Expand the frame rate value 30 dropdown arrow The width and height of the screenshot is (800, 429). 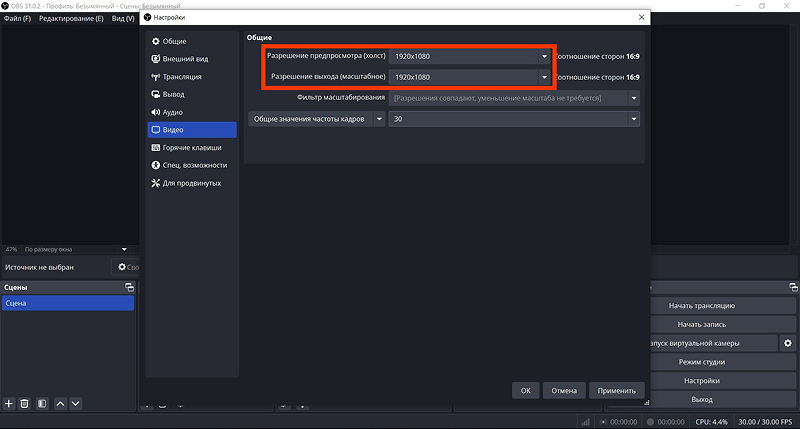point(634,119)
